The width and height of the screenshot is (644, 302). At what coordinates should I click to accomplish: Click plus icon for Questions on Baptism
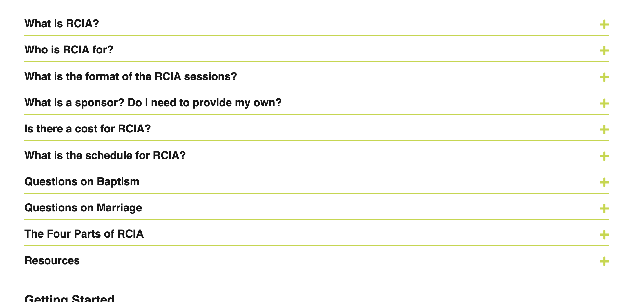[x=604, y=182]
